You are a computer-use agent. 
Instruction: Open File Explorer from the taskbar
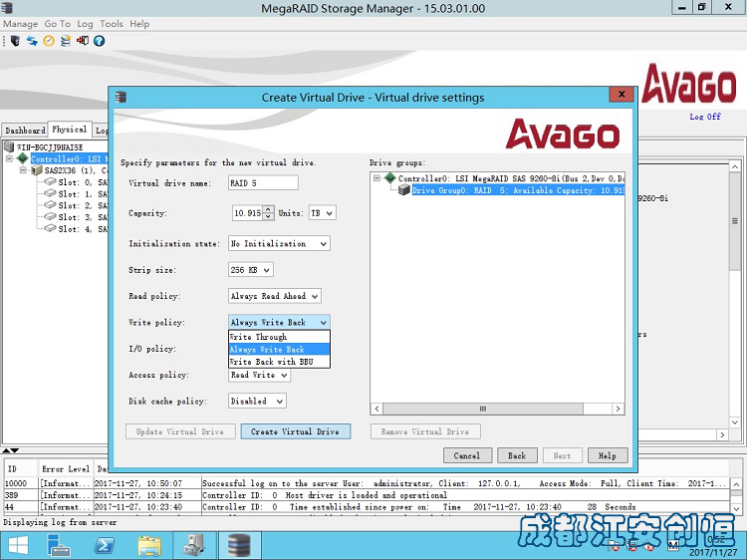(x=149, y=545)
